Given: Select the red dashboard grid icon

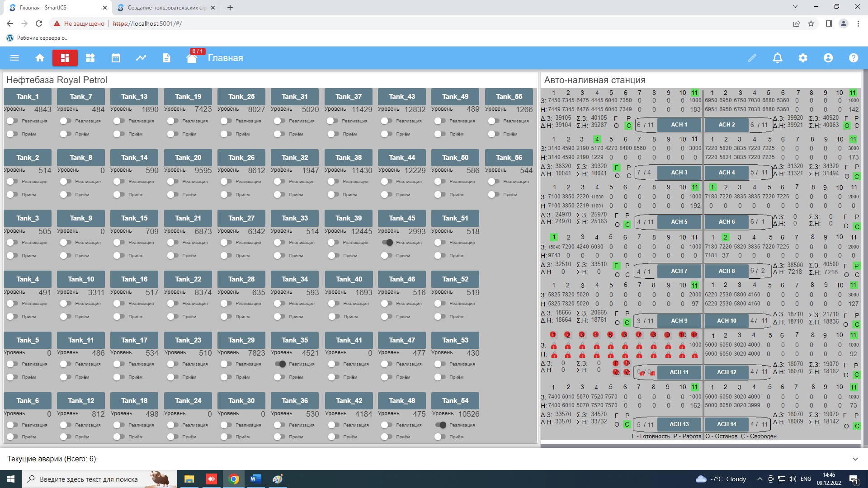Looking at the screenshot, I should [65, 58].
